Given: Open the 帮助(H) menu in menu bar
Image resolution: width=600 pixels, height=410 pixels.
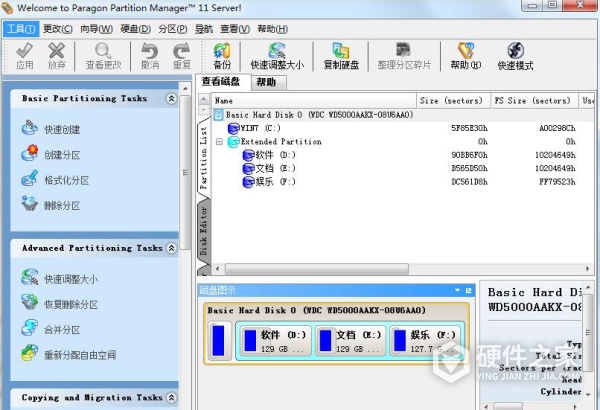Looking at the screenshot, I should (272, 29).
